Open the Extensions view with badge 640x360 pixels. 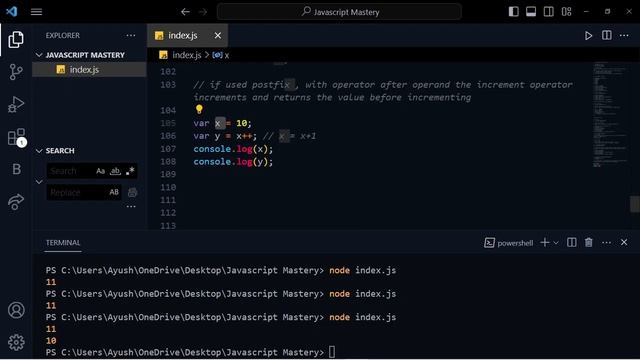click(17, 137)
